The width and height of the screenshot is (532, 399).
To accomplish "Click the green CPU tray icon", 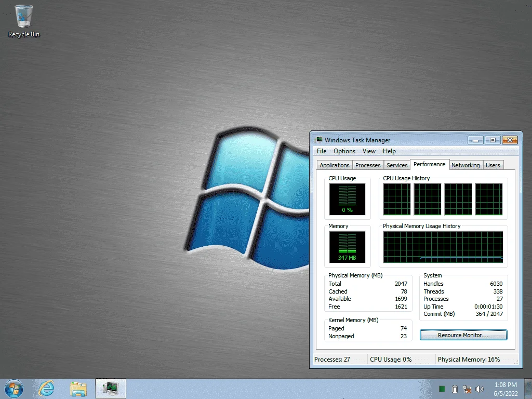I will click(x=442, y=389).
